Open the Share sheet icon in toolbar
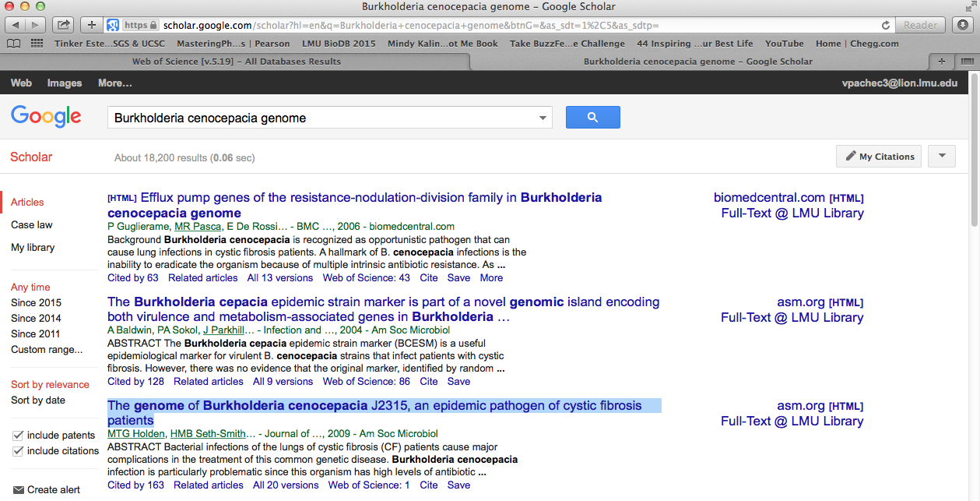The image size is (980, 501). (64, 25)
